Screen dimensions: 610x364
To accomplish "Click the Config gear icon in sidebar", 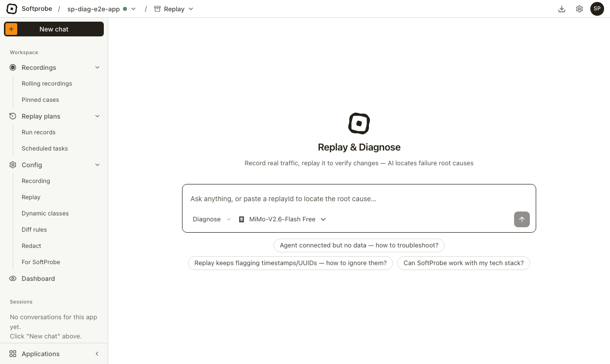I will tap(13, 165).
